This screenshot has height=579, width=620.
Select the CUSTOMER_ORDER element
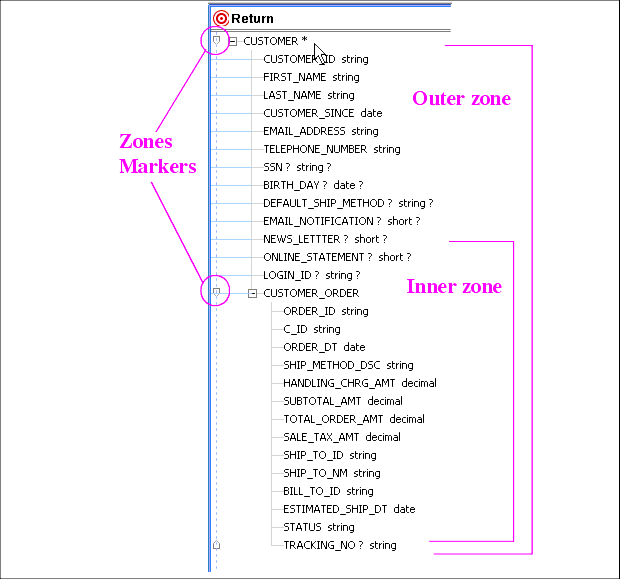coord(311,293)
